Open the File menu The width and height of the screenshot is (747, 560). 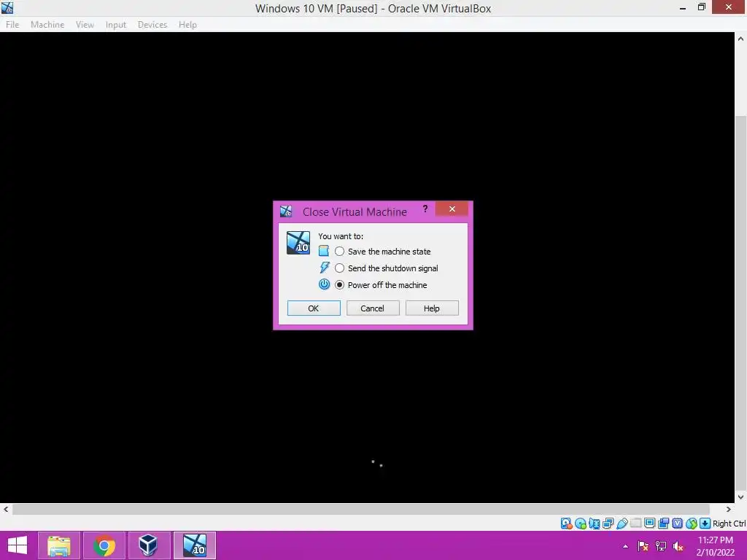[12, 24]
